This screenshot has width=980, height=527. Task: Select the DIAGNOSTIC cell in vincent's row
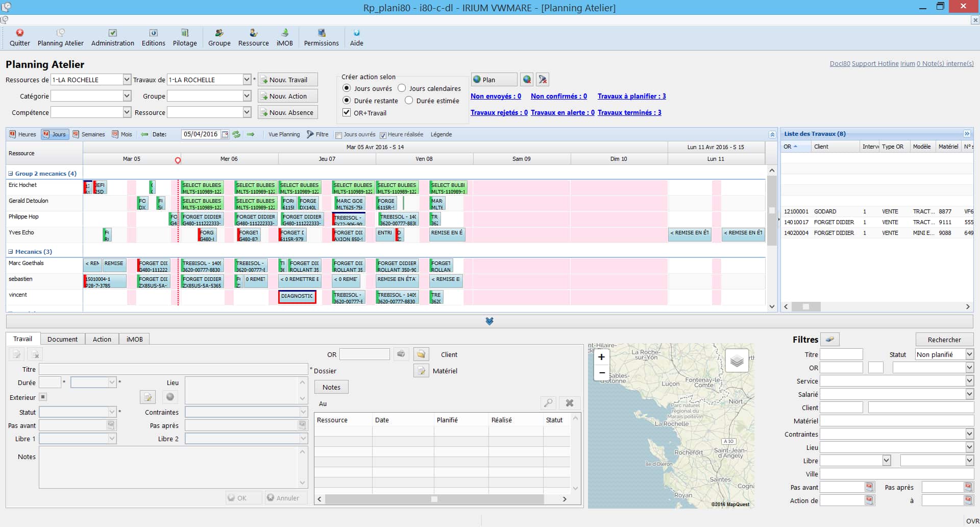coord(297,296)
